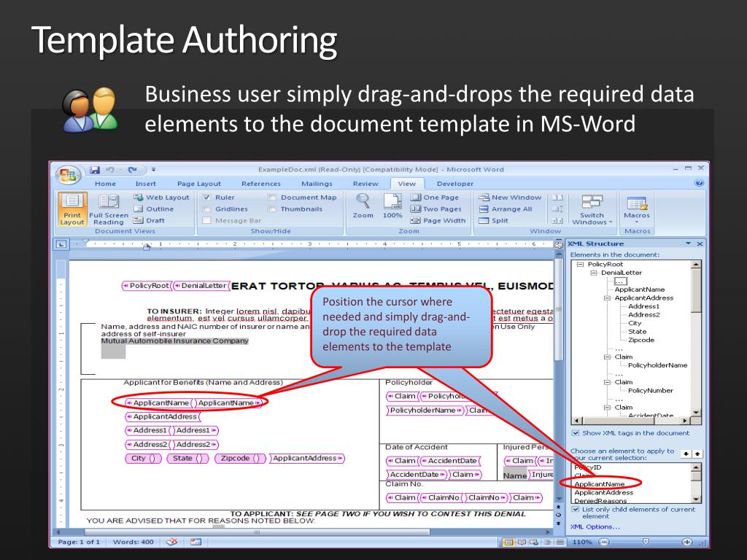Open Customize Quick Access Toolbar dropdown
The image size is (747, 560).
point(154,169)
